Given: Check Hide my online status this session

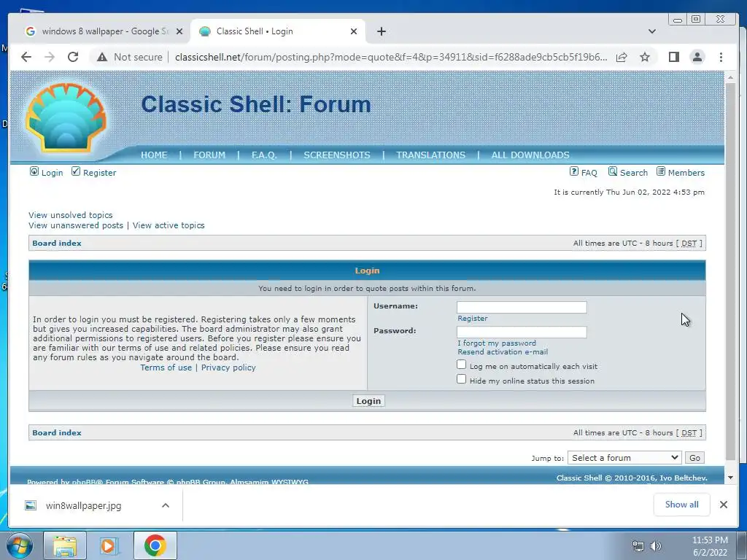Looking at the screenshot, I should [x=461, y=379].
